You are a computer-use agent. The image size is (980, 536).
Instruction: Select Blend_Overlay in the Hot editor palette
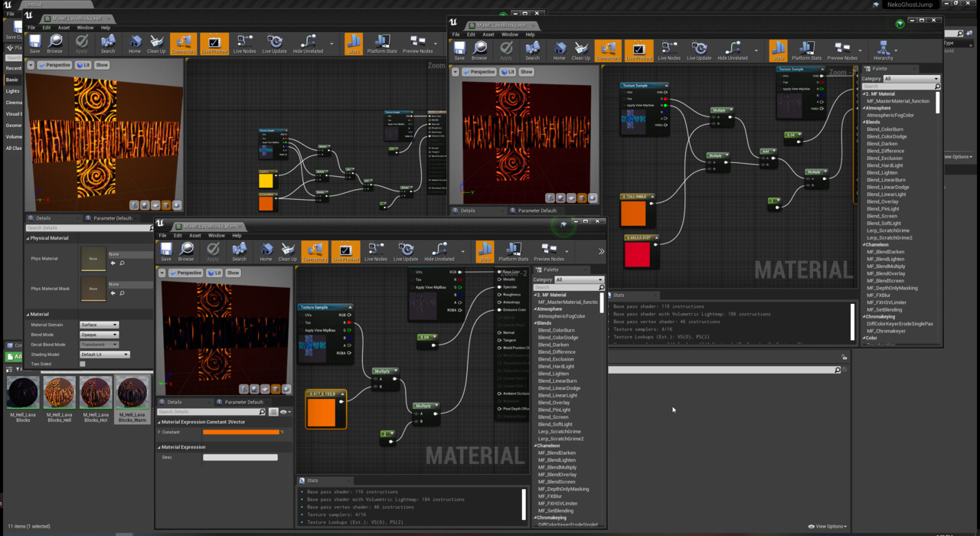click(884, 201)
